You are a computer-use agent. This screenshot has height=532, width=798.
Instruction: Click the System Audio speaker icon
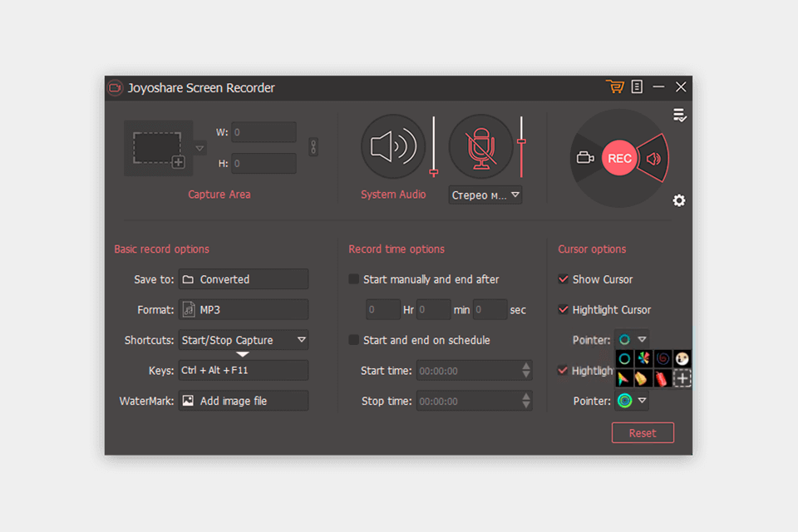[392, 145]
